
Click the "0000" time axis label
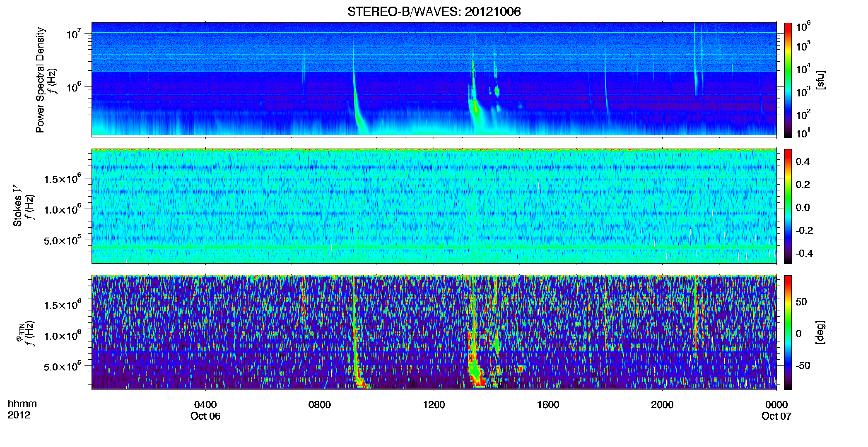[776, 405]
